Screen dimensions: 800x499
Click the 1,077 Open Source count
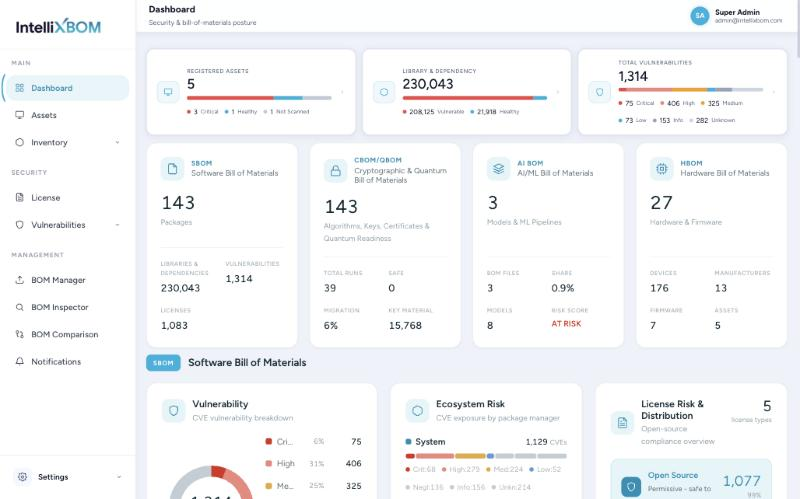(x=742, y=481)
